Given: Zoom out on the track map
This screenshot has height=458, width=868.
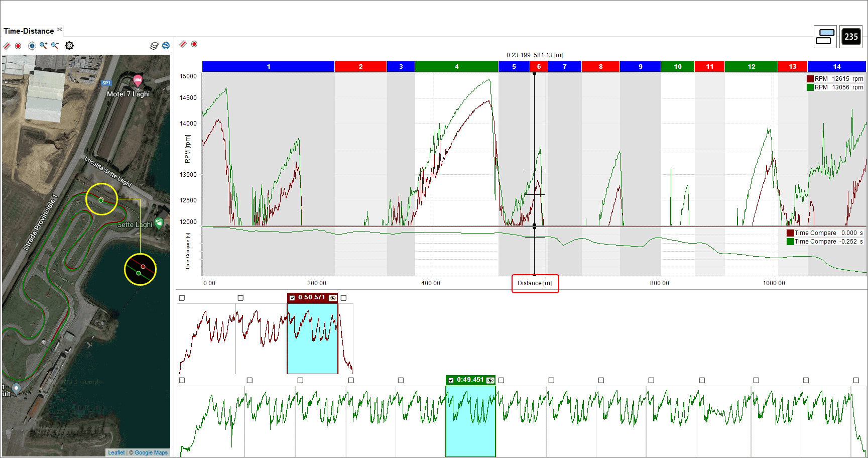Looking at the screenshot, I should (55, 46).
